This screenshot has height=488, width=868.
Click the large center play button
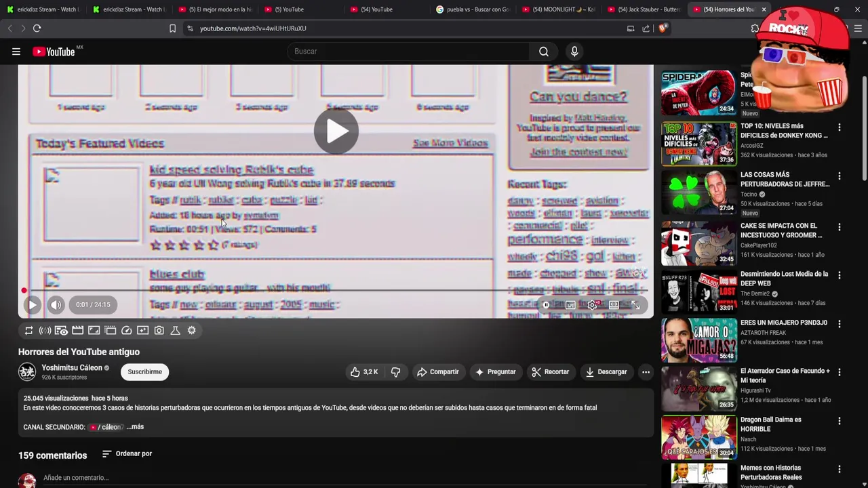click(336, 131)
